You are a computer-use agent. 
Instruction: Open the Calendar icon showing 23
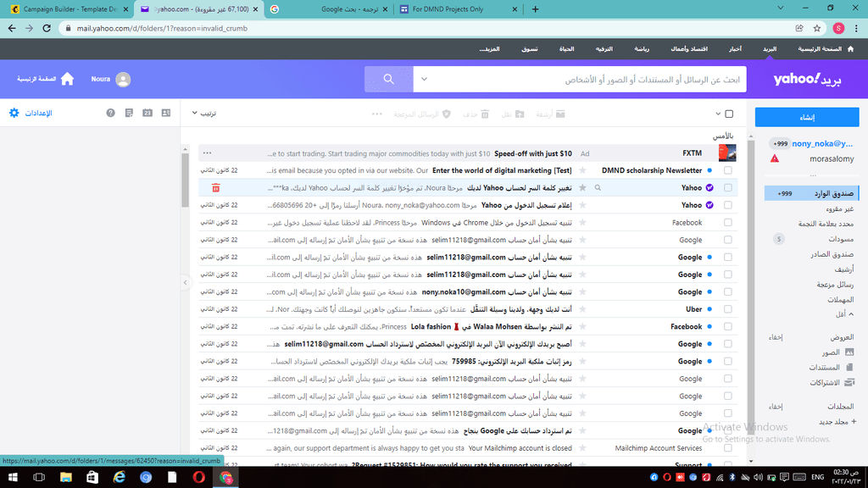(147, 113)
